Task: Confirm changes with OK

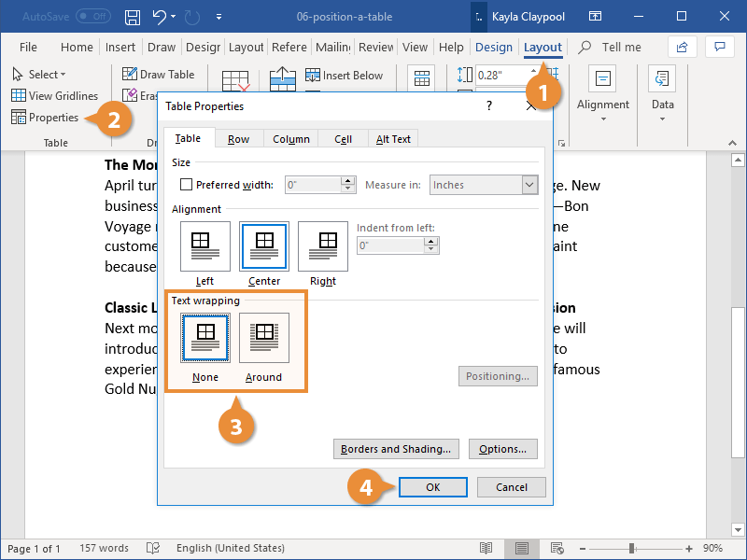Action: point(432,486)
